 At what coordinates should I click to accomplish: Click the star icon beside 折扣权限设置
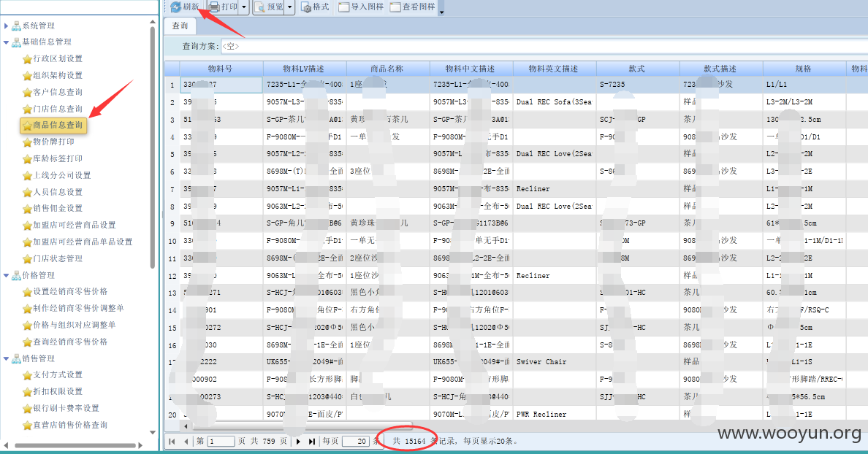coord(27,393)
